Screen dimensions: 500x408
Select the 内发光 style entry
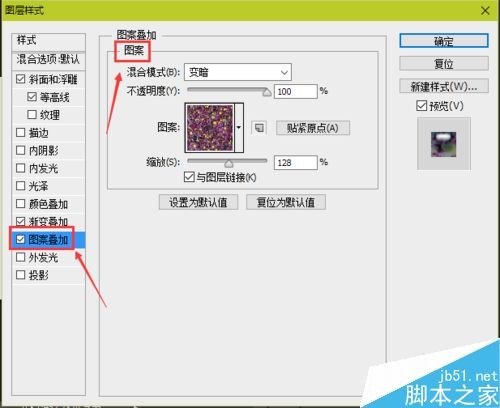(44, 168)
